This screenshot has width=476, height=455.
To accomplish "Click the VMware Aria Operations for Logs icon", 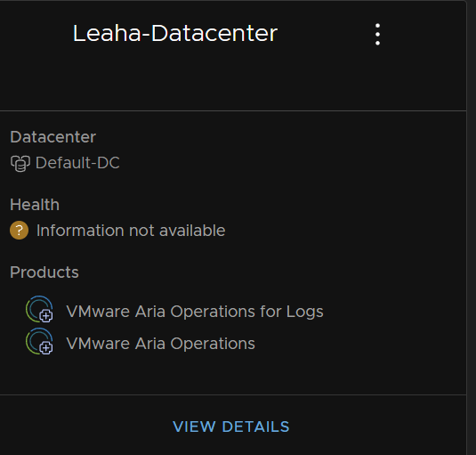I will click(x=39, y=309).
